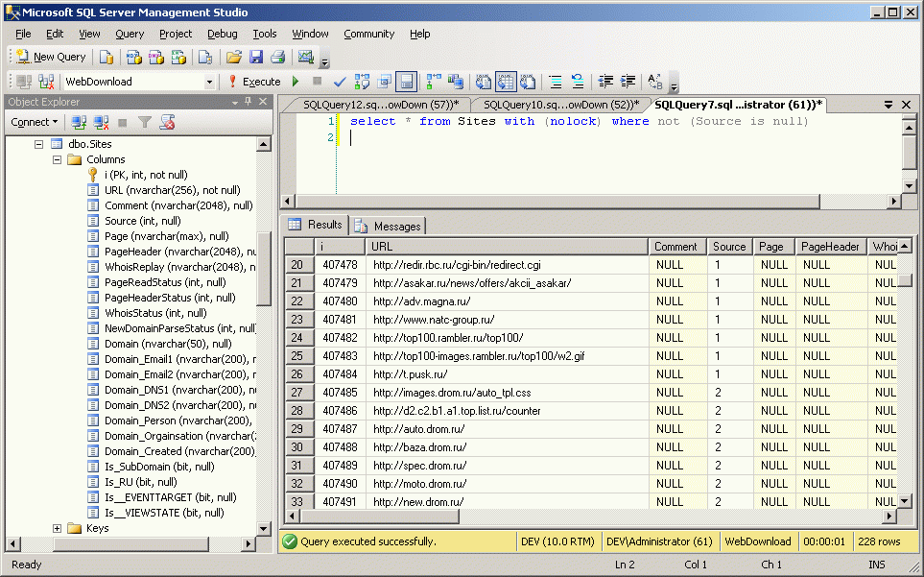The width and height of the screenshot is (924, 577).
Task: Click the Print icon
Action: [x=277, y=57]
